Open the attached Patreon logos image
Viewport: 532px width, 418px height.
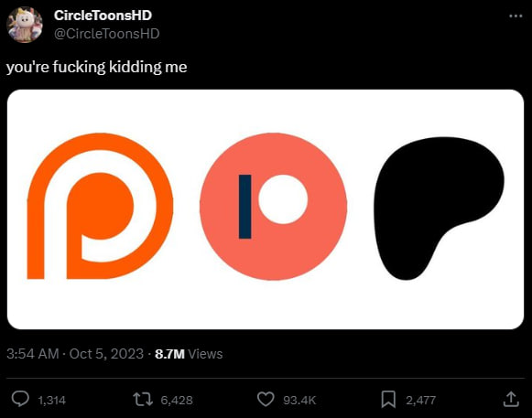coord(266,209)
